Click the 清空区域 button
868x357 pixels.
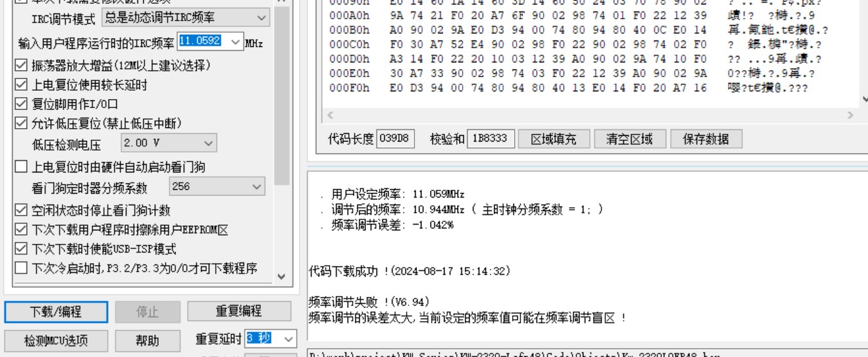(x=629, y=138)
